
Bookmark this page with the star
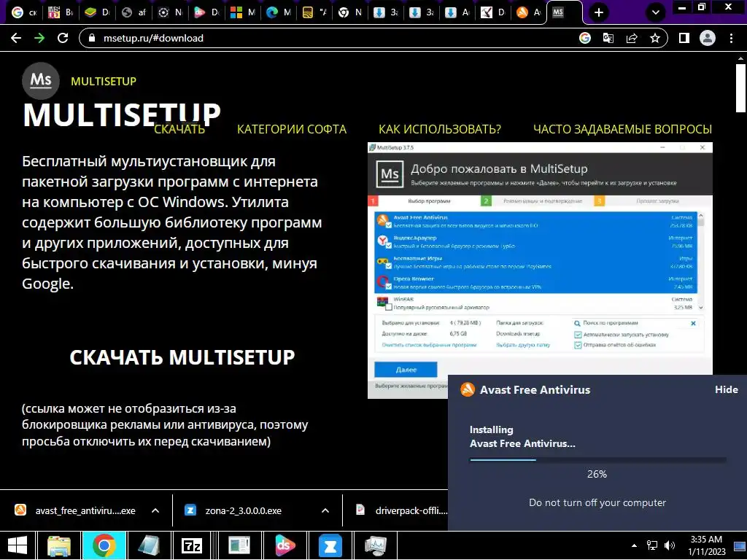pos(655,38)
